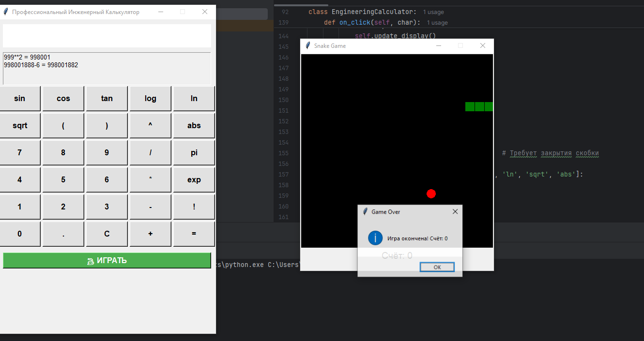Click the exp button
The height and width of the screenshot is (341, 644).
tap(194, 180)
